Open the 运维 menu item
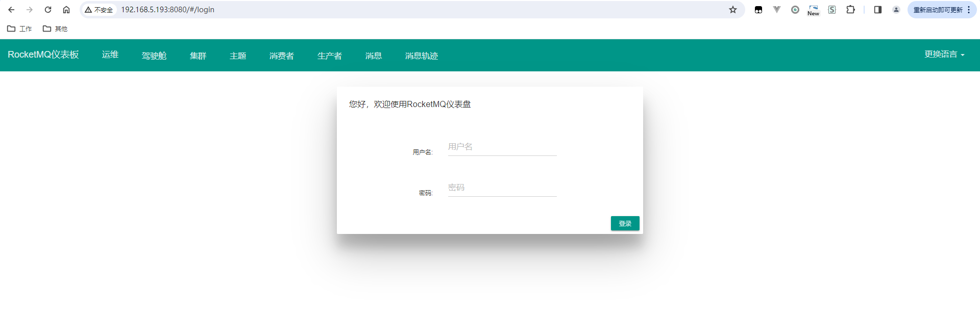 click(x=110, y=55)
